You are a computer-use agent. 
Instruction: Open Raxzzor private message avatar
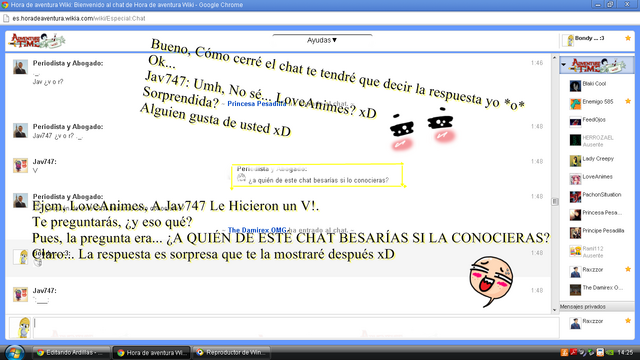tap(575, 323)
